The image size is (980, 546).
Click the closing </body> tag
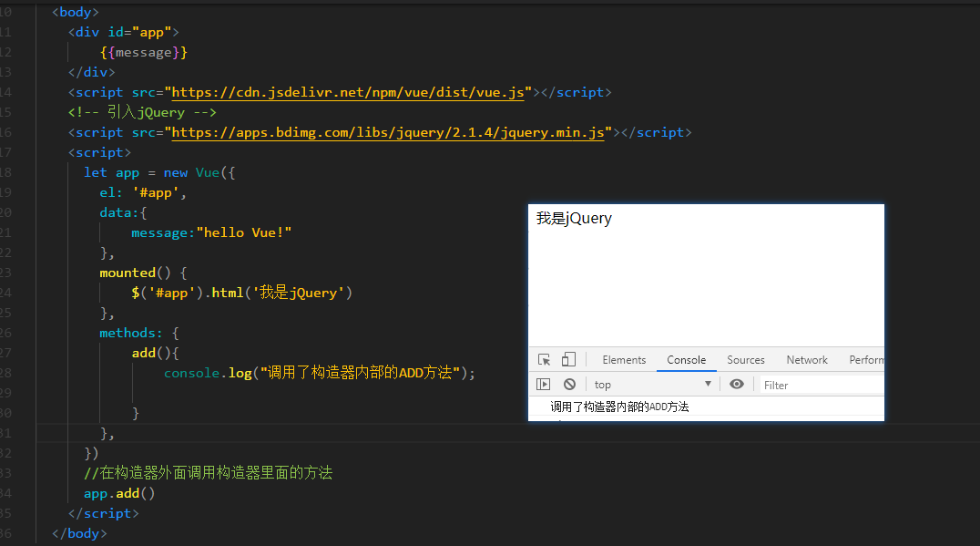click(79, 533)
